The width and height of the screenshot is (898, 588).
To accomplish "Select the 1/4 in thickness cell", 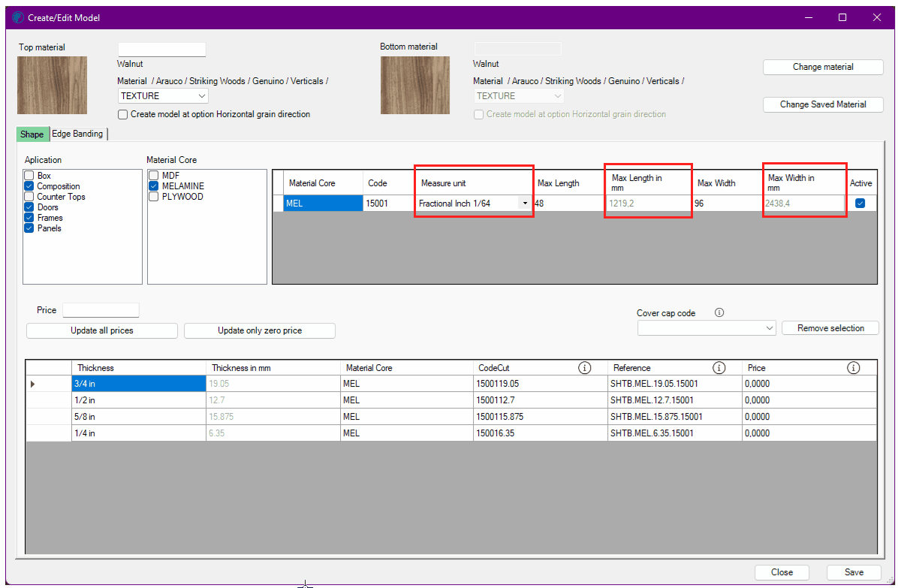I will click(x=139, y=433).
